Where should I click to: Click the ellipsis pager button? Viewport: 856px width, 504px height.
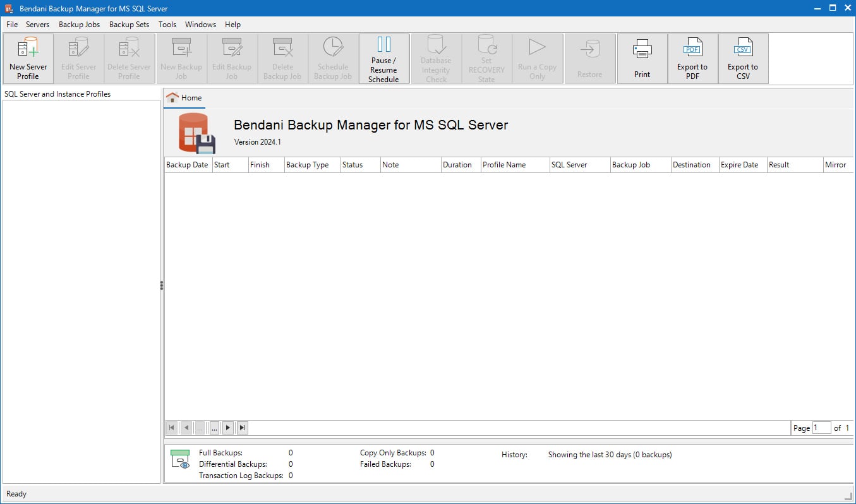pos(214,428)
